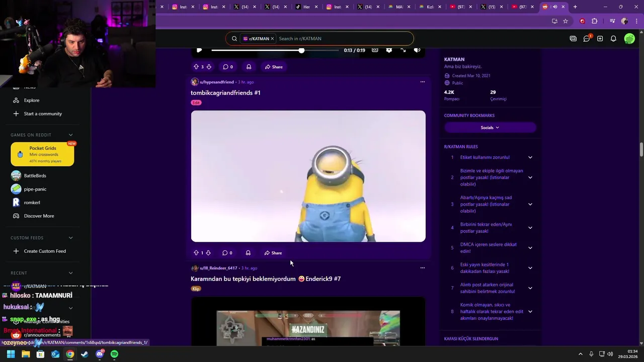This screenshot has width=644, height=362.
Task: Play the video at the top of the feed
Action: click(199, 50)
